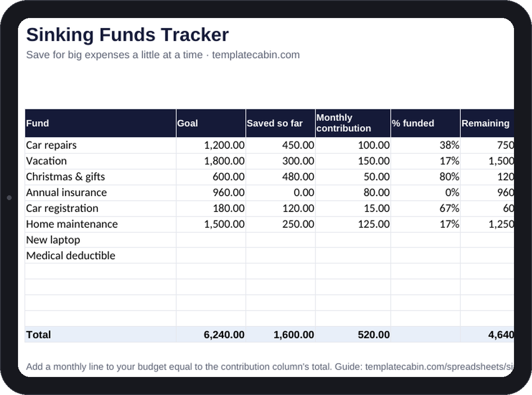
Task: Select Vacation goal 1,800.00
Action: pyautogui.click(x=211, y=161)
